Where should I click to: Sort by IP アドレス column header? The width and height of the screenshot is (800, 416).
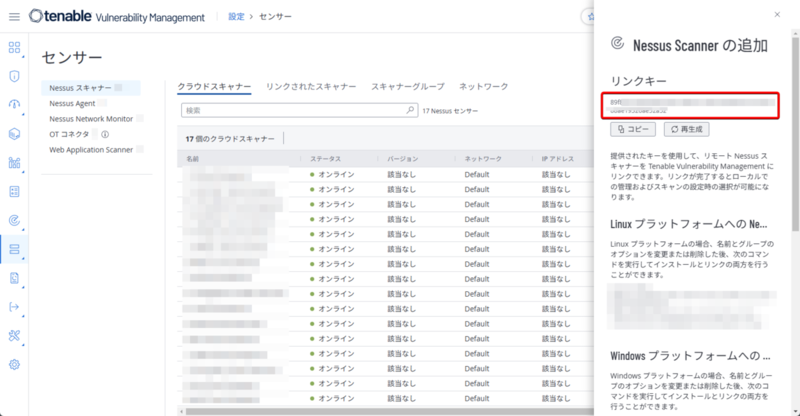tap(558, 159)
